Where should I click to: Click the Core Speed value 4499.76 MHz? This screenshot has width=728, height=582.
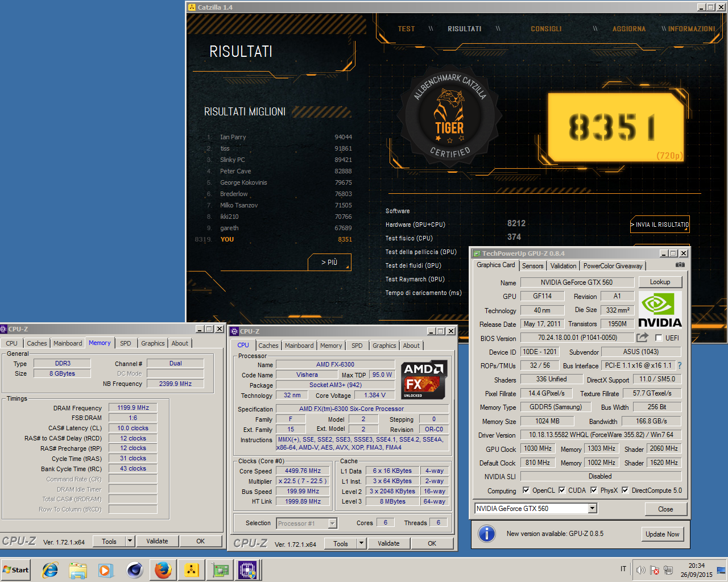(303, 471)
